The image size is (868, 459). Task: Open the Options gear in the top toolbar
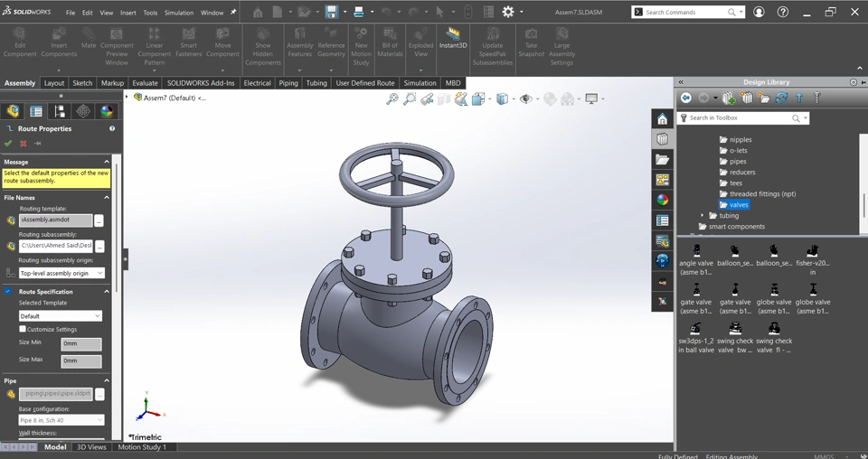click(x=508, y=12)
